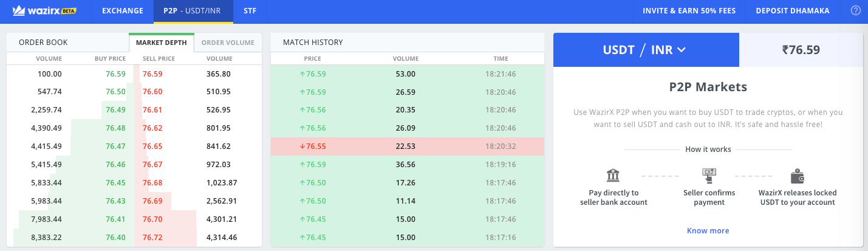
Task: Select the match at 18:17:16
Action: click(x=407, y=238)
